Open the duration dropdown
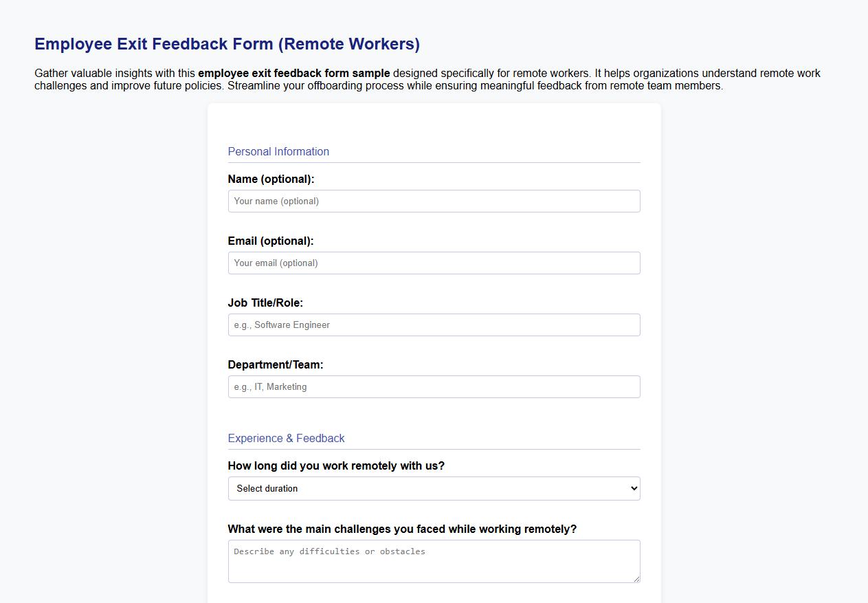This screenshot has height=603, width=868. (434, 488)
